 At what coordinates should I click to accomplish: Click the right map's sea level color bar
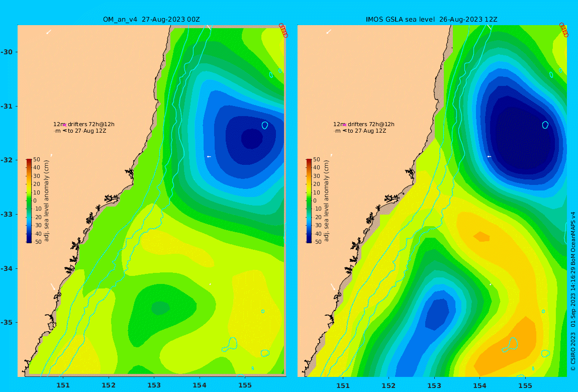(x=309, y=201)
